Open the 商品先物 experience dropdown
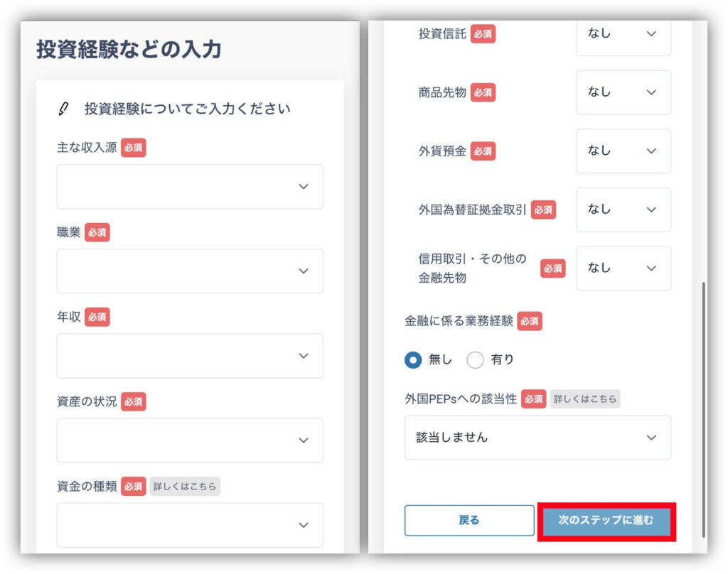The height and width of the screenshot is (574, 728). click(623, 92)
